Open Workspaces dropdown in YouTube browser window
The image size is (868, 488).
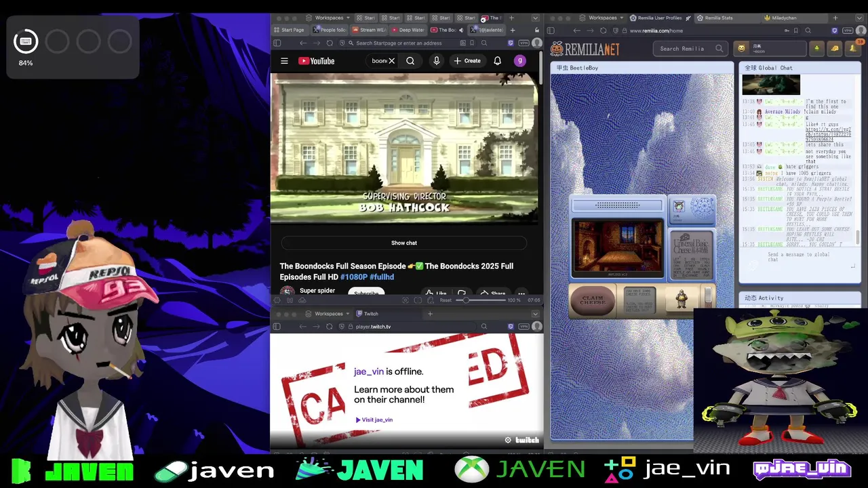tap(329, 18)
